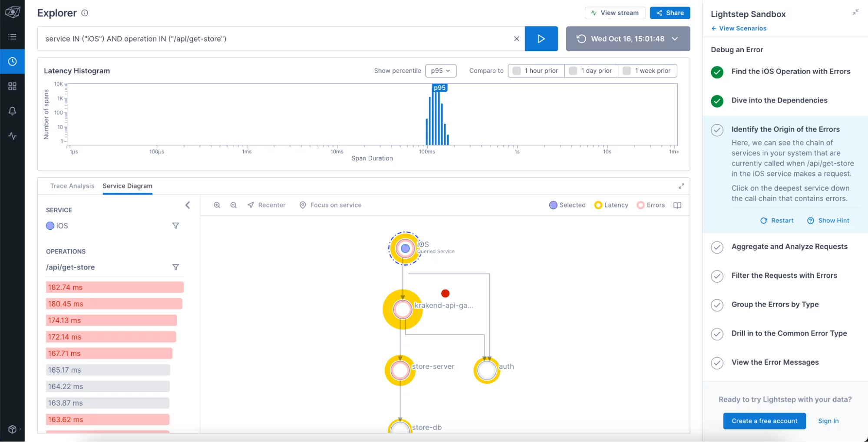Clear the query with the X icon
The width and height of the screenshot is (868, 442).
[516, 39]
